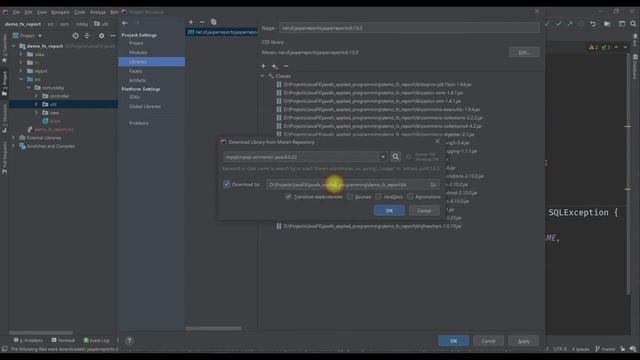Click the Favorites star tool window button
This screenshot has height=360, width=640.
4,49
